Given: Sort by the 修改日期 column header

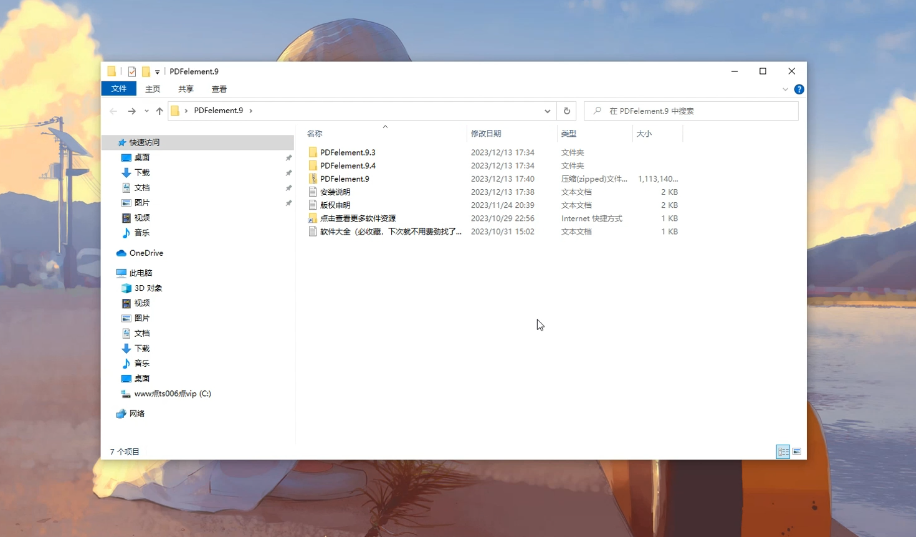Looking at the screenshot, I should click(x=486, y=134).
